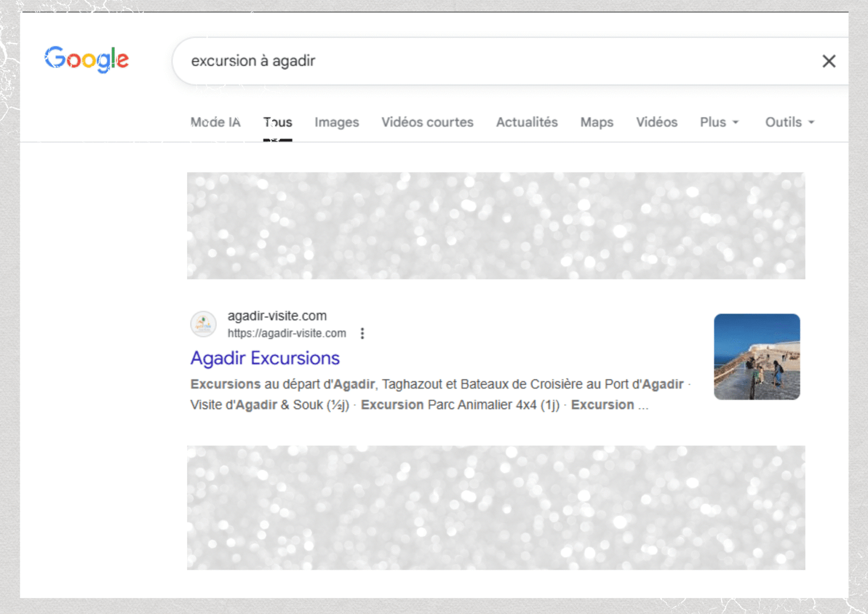Expand the Plus dropdown menu
This screenshot has height=614, width=868.
coord(719,122)
